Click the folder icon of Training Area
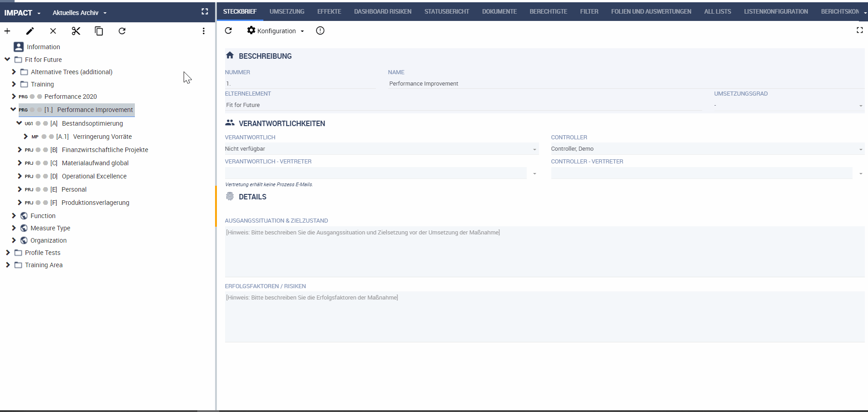 [x=18, y=265]
